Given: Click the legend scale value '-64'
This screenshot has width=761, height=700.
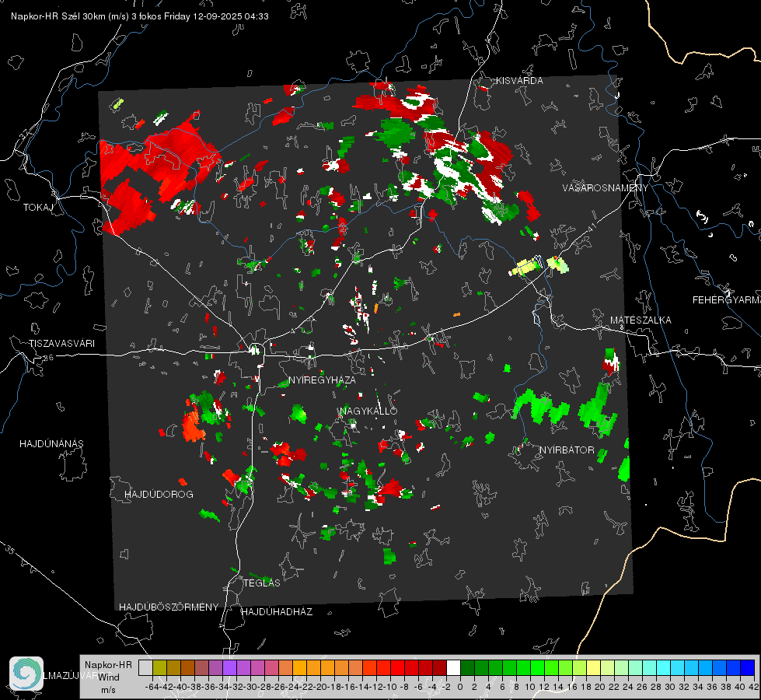Looking at the screenshot, I should click(x=152, y=687).
